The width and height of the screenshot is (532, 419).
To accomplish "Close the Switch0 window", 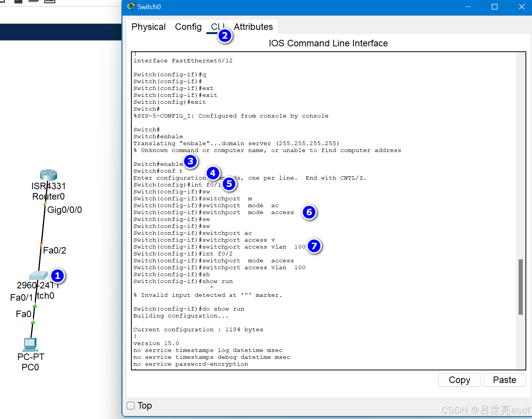I will [x=522, y=7].
